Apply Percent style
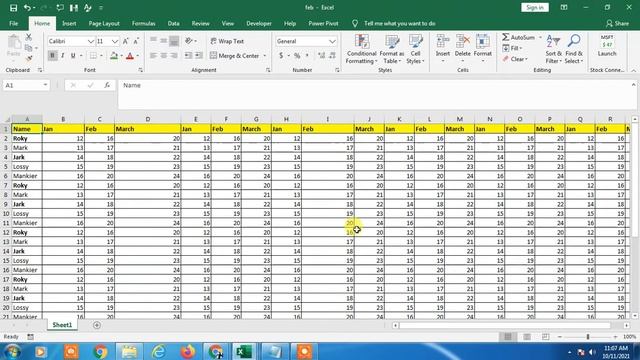Image resolution: width=640 pixels, height=360 pixels. pyautogui.click(x=297, y=56)
